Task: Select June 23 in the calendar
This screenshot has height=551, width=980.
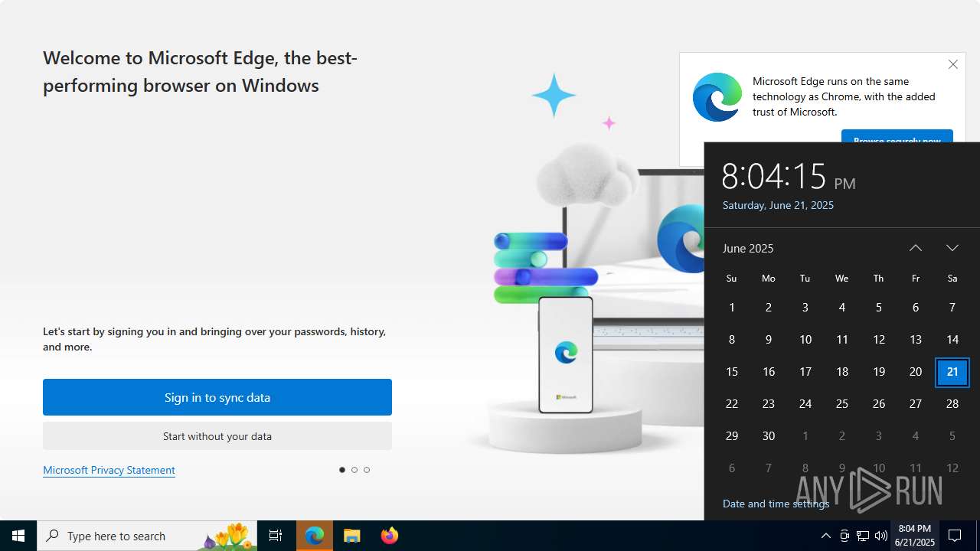Action: [769, 404]
